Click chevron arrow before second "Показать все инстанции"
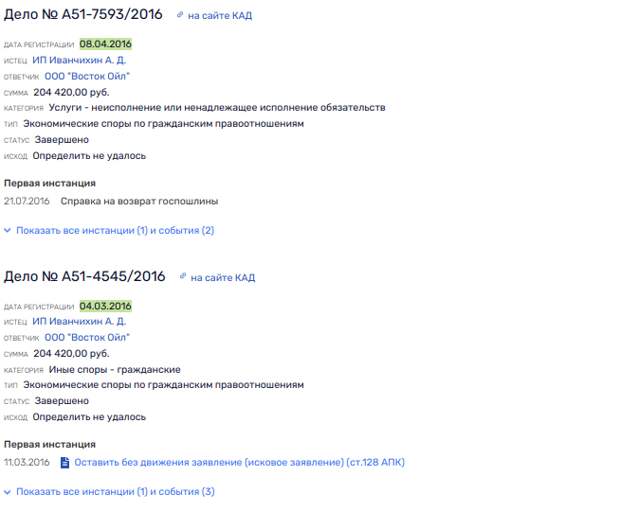This screenshot has width=620, height=511. [x=8, y=492]
